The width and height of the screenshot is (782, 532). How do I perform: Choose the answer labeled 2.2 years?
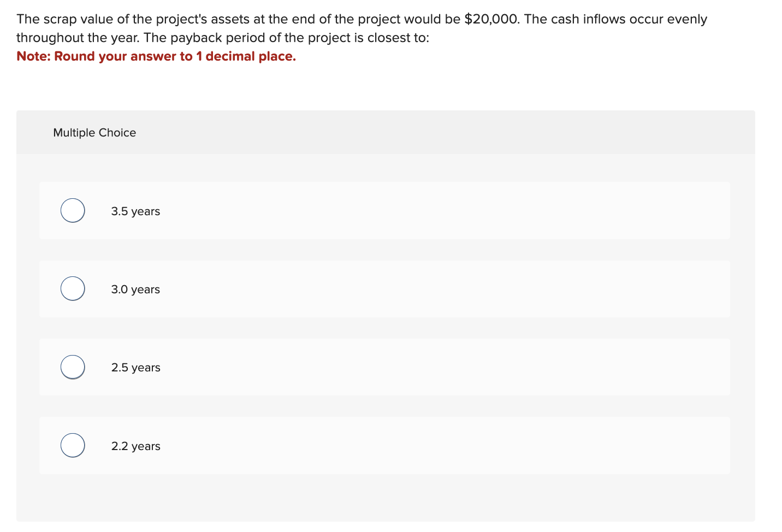(x=135, y=446)
